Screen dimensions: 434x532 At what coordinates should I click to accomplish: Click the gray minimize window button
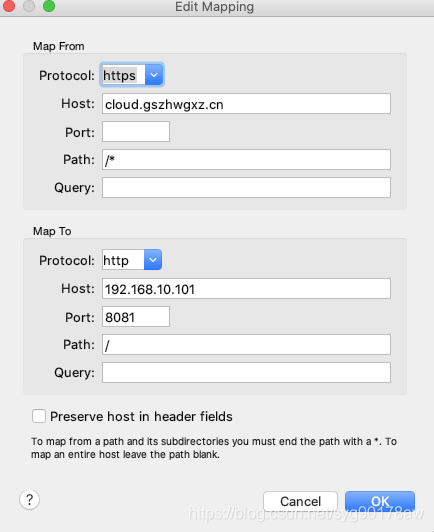(29, 6)
